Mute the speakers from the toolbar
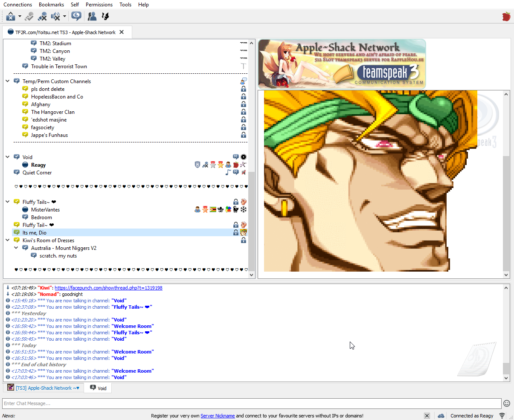 (55, 16)
